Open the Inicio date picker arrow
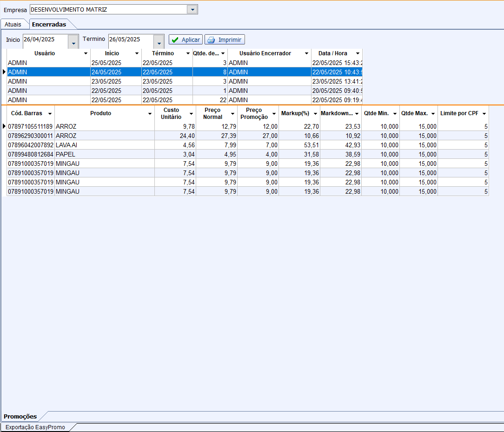 click(73, 42)
